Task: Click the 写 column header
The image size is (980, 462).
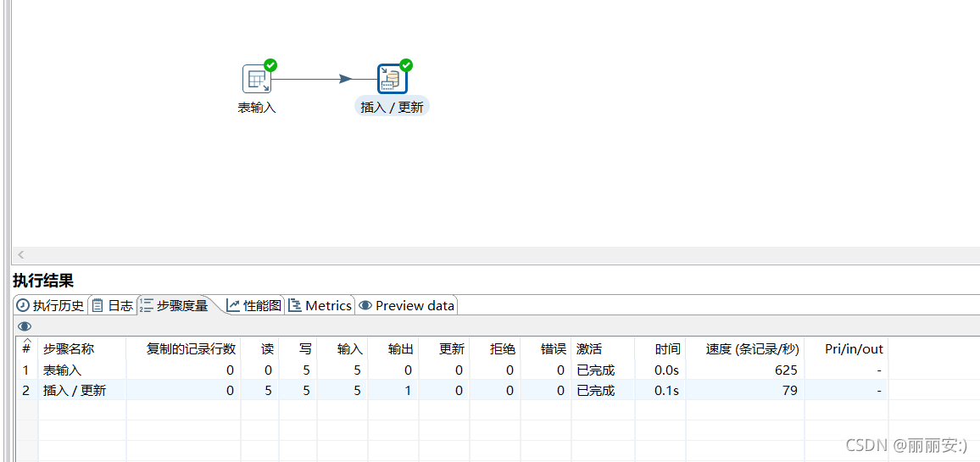Action: (x=298, y=349)
